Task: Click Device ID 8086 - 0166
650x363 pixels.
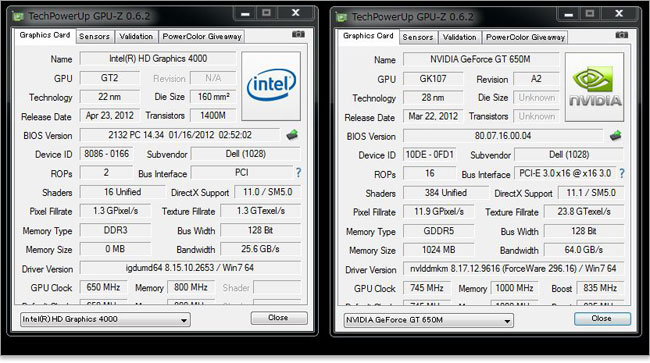Action: 107,154
